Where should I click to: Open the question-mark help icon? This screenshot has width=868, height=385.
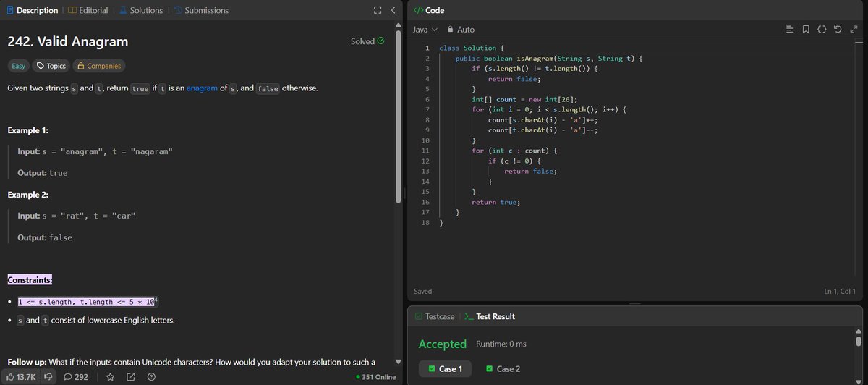coord(151,377)
